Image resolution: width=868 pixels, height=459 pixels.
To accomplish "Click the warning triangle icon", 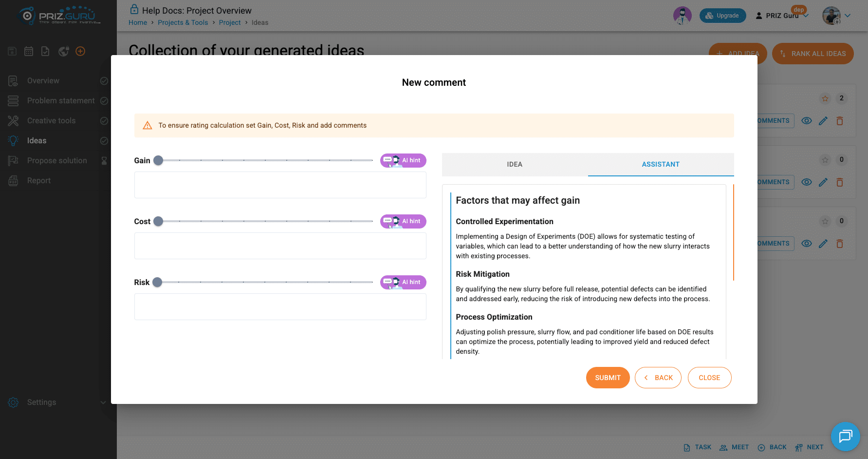I will pyautogui.click(x=148, y=125).
